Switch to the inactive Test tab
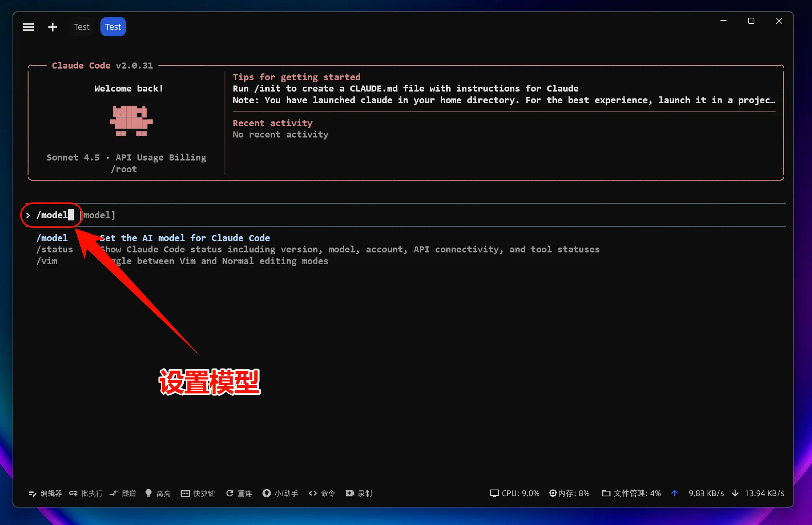This screenshot has height=525, width=812. [81, 26]
